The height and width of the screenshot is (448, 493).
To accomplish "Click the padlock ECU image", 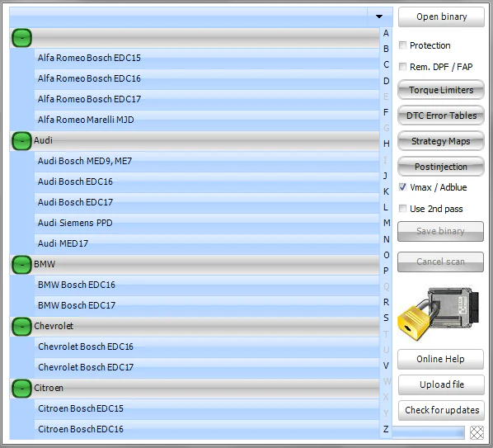I will coord(439,314).
